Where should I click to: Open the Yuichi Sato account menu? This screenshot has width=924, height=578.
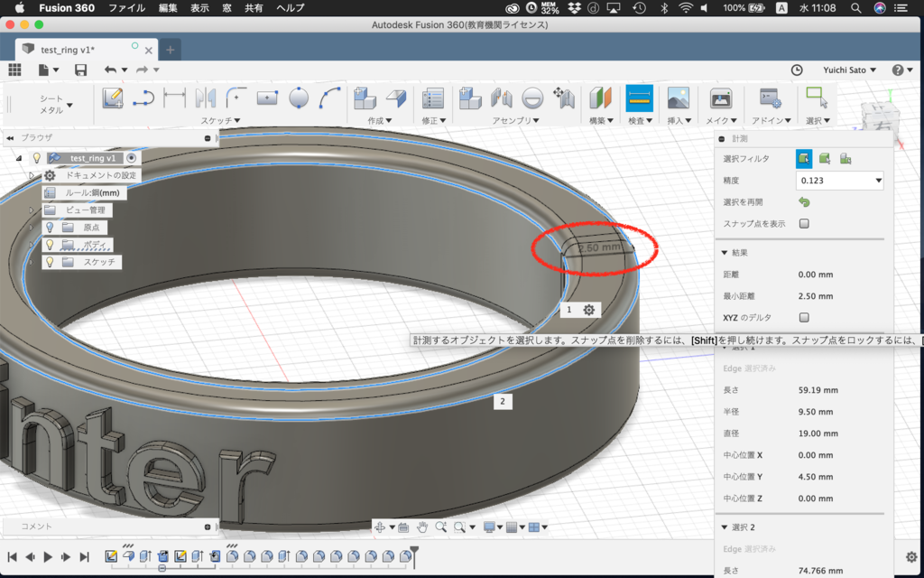(849, 70)
